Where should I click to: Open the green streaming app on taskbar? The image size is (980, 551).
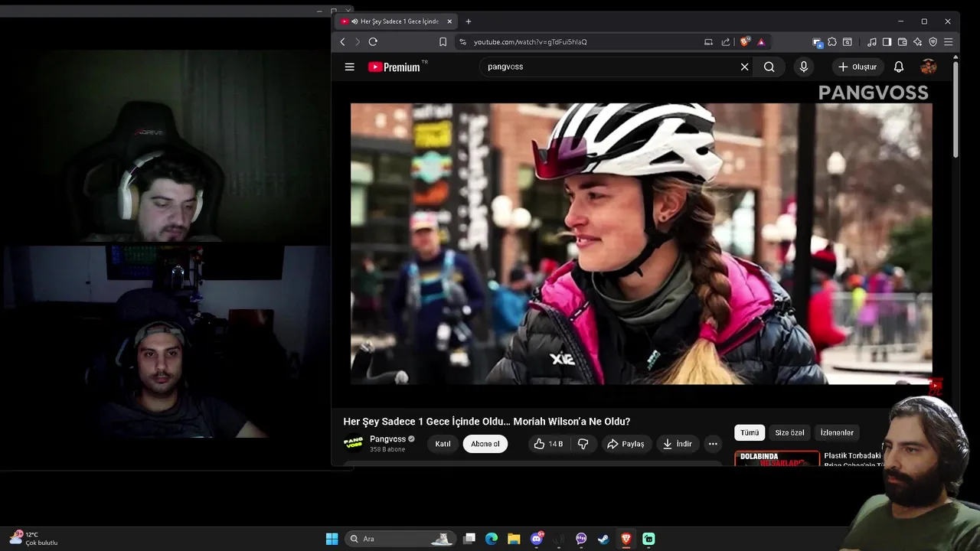pos(648,539)
